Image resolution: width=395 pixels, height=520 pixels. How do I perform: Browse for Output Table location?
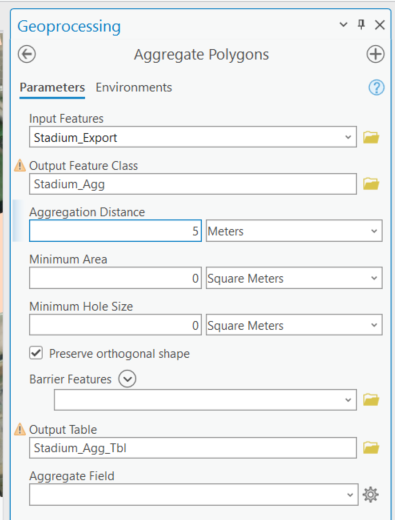pos(371,448)
